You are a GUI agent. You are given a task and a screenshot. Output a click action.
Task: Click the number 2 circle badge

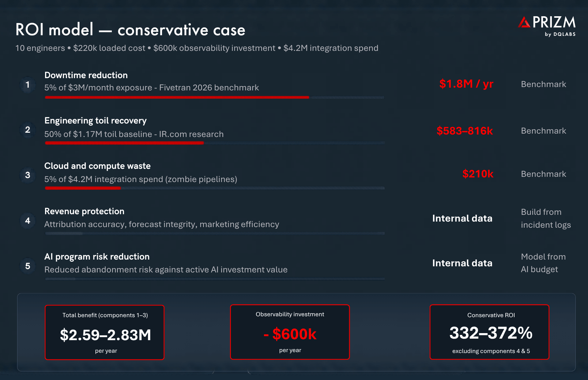pos(28,130)
